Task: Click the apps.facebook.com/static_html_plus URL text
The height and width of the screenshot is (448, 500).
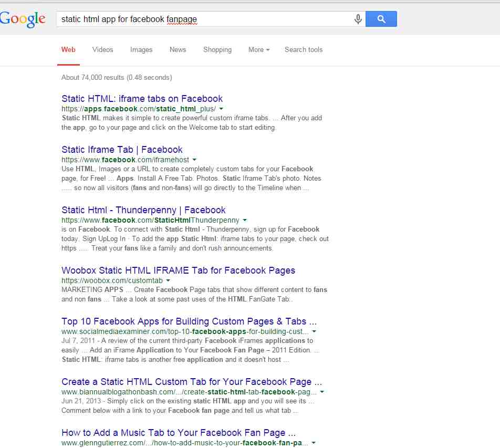Action: point(139,109)
